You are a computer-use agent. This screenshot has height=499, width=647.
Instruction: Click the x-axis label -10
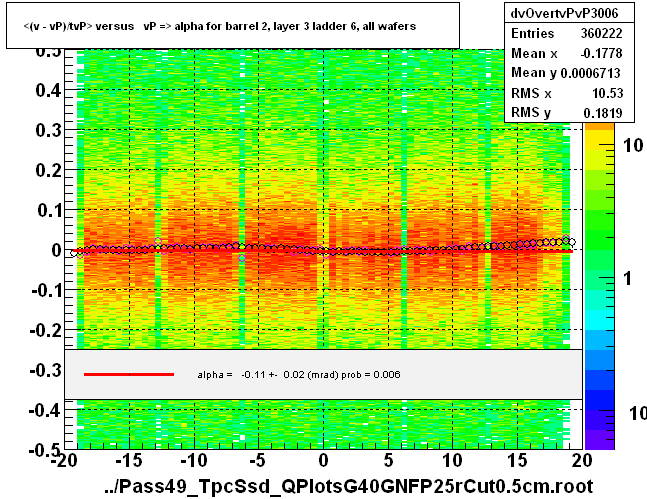pyautogui.click(x=194, y=461)
